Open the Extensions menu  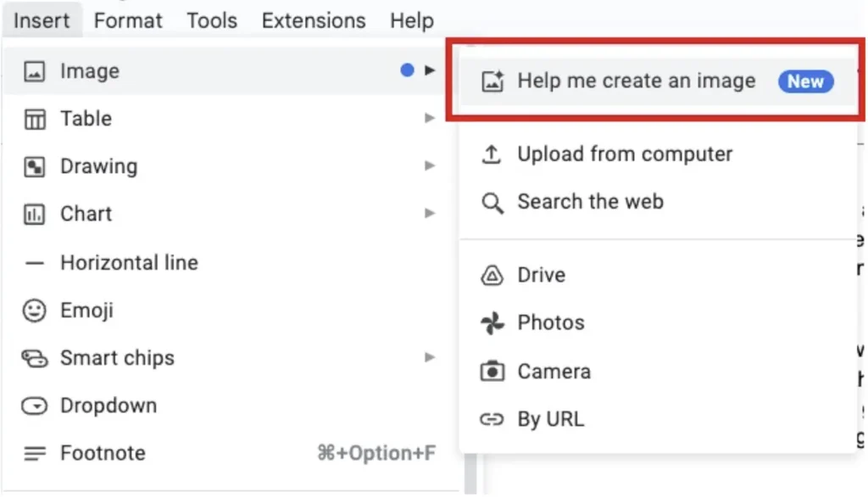(314, 20)
